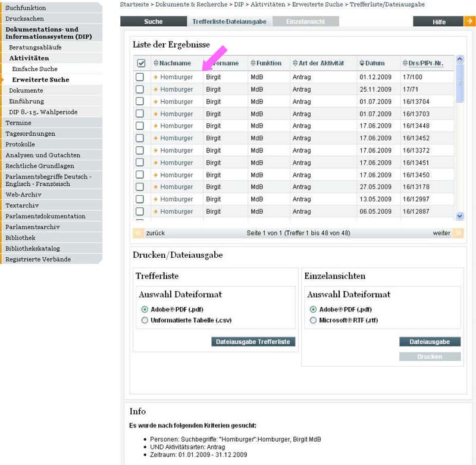The image size is (476, 465).
Task: Open Einfache Suche in the sidebar
Action: point(35,69)
